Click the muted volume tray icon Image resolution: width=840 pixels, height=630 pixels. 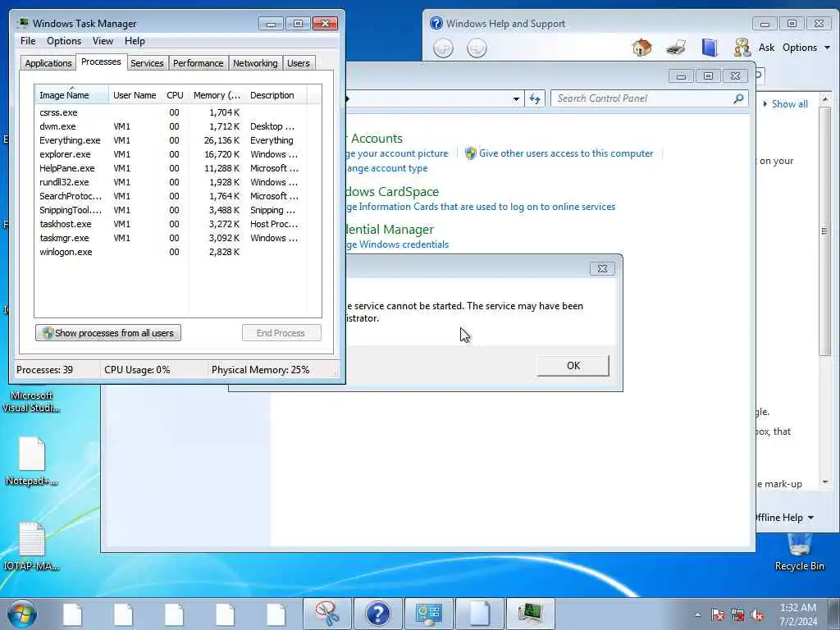point(757,614)
